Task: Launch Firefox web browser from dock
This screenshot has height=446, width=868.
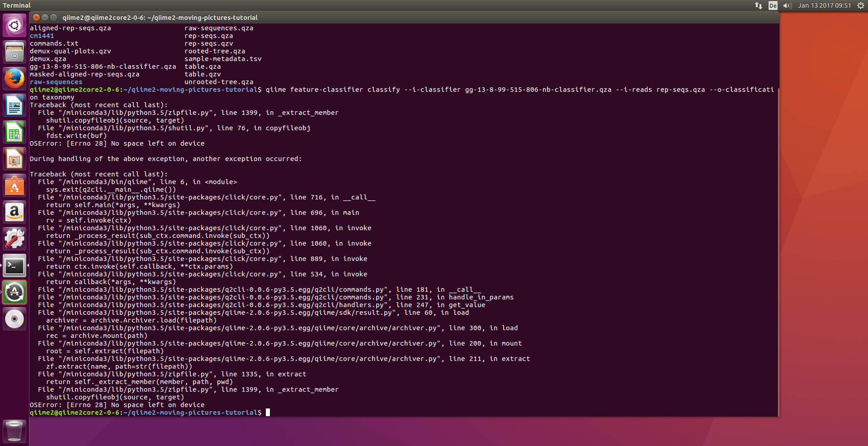Action: (x=14, y=79)
